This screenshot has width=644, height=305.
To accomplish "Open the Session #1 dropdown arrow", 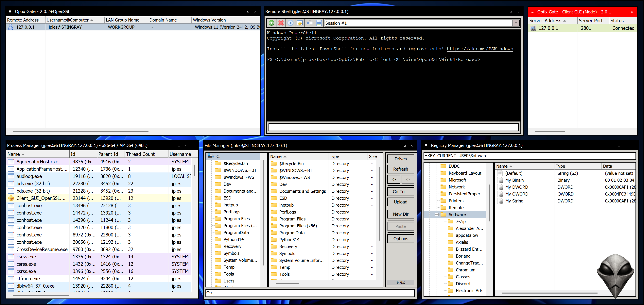I will [516, 23].
